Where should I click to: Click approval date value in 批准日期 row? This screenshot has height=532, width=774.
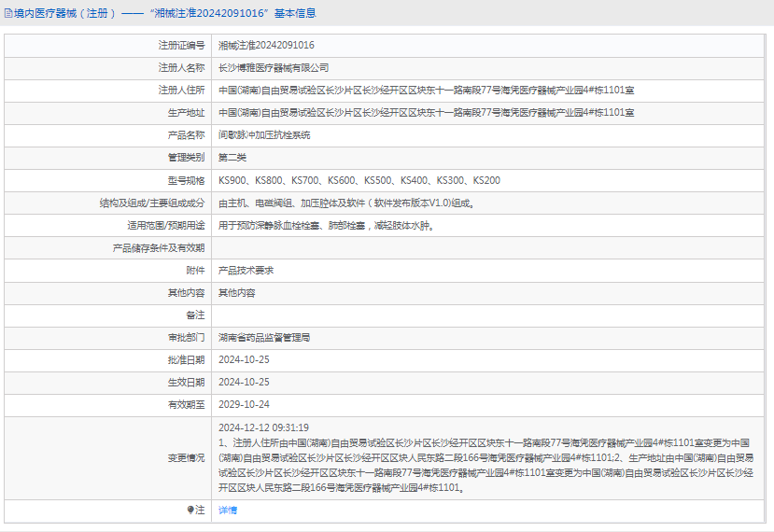tap(244, 359)
